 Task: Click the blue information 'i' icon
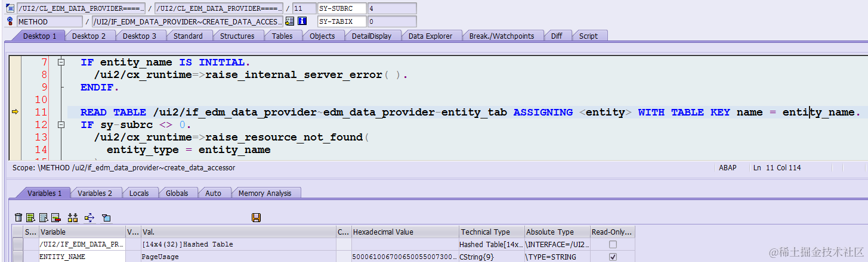(302, 21)
